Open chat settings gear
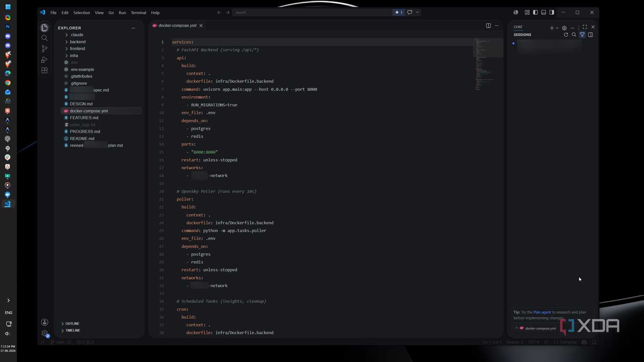 click(x=564, y=28)
